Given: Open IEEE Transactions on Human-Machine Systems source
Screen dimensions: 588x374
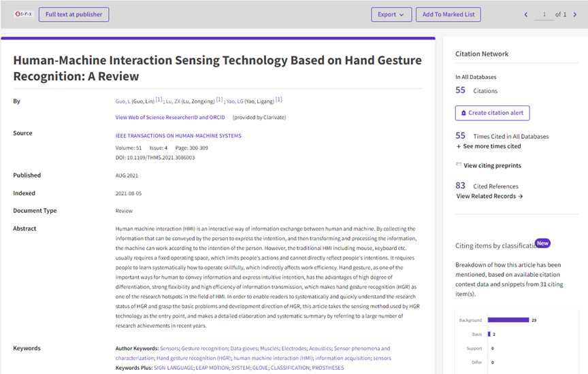Looking at the screenshot, I should (x=178, y=135).
